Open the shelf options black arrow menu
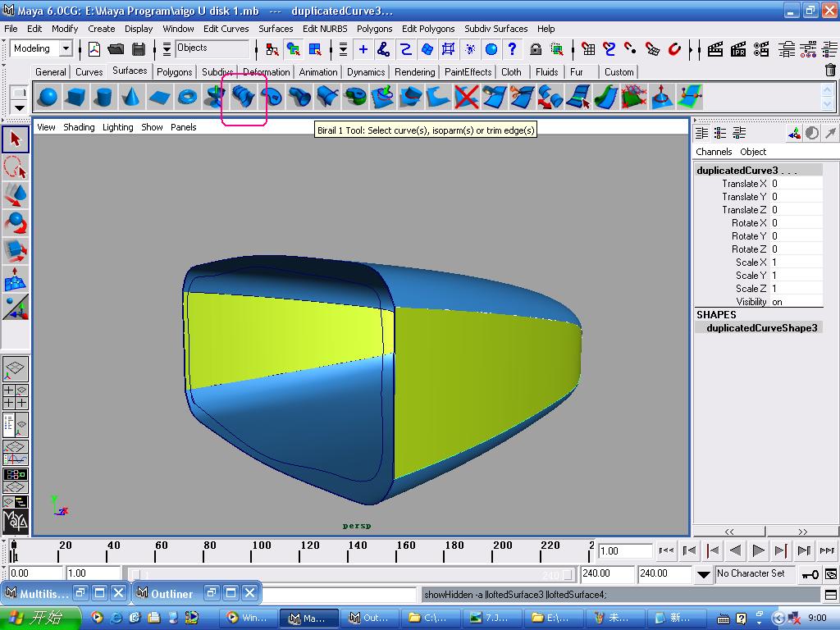This screenshot has height=630, width=840. [20, 107]
